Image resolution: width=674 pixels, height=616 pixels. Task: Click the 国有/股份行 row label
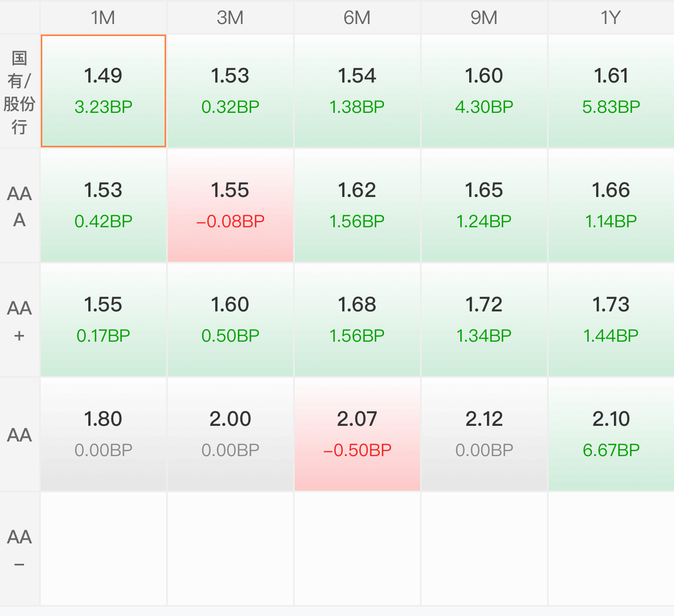pos(19,91)
